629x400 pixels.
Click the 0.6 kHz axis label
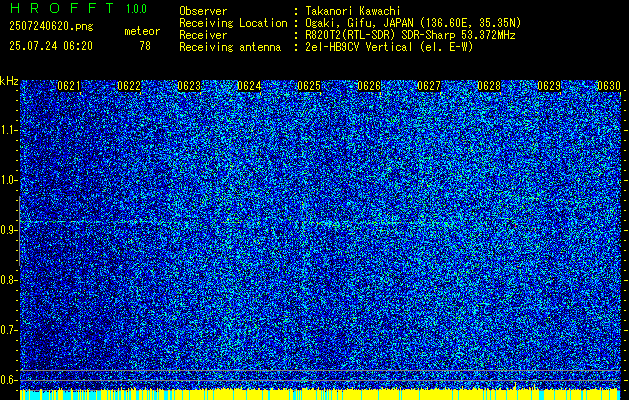coord(7,380)
